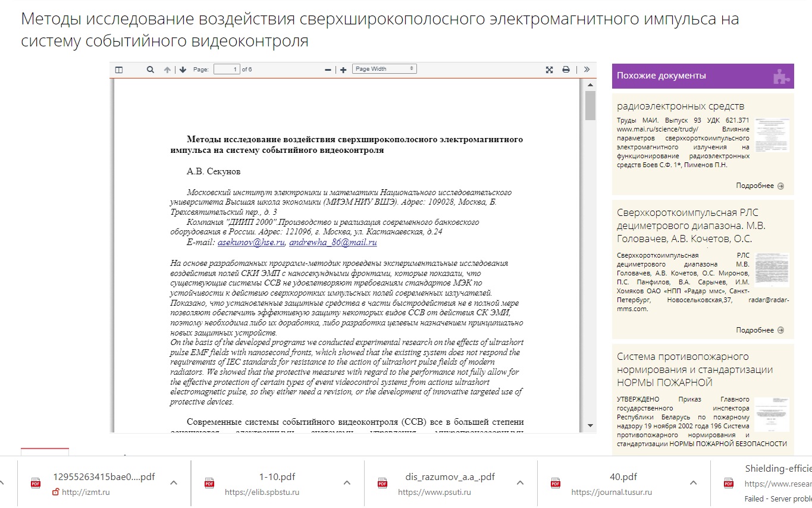The width and height of the screenshot is (812, 508).
Task: Switch to presentation fullscreen mode
Action: click(550, 70)
